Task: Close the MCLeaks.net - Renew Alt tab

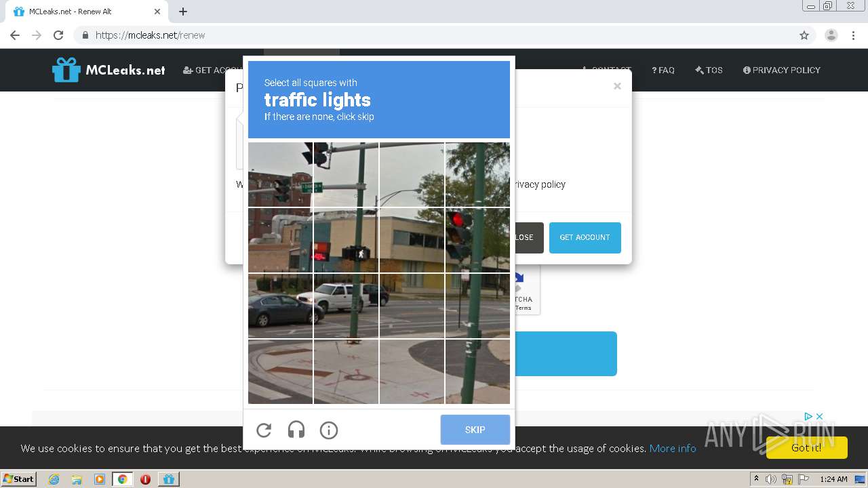Action: click(x=157, y=12)
